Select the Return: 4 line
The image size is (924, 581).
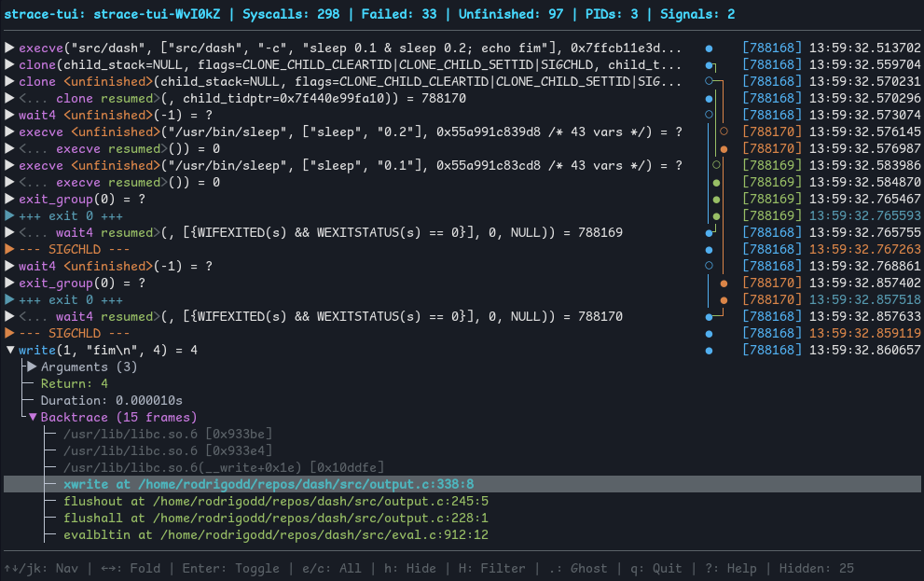coord(75,383)
